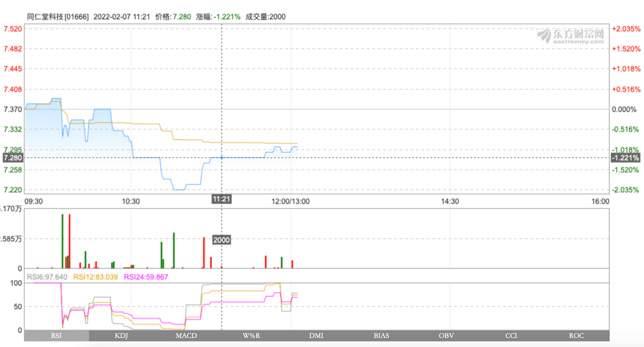Open the BIAS indicator tab
The width and height of the screenshot is (644, 347).
382,336
